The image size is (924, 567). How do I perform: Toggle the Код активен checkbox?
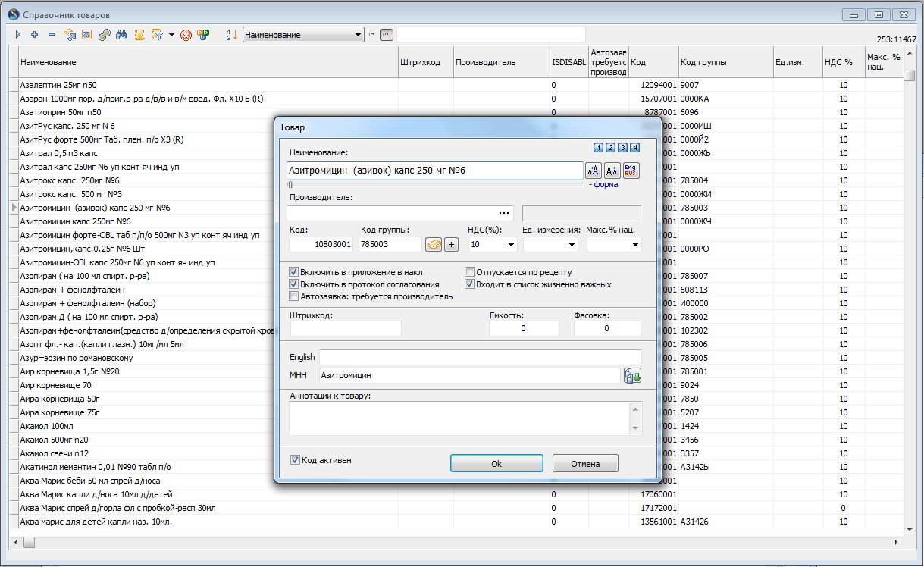pos(296,459)
